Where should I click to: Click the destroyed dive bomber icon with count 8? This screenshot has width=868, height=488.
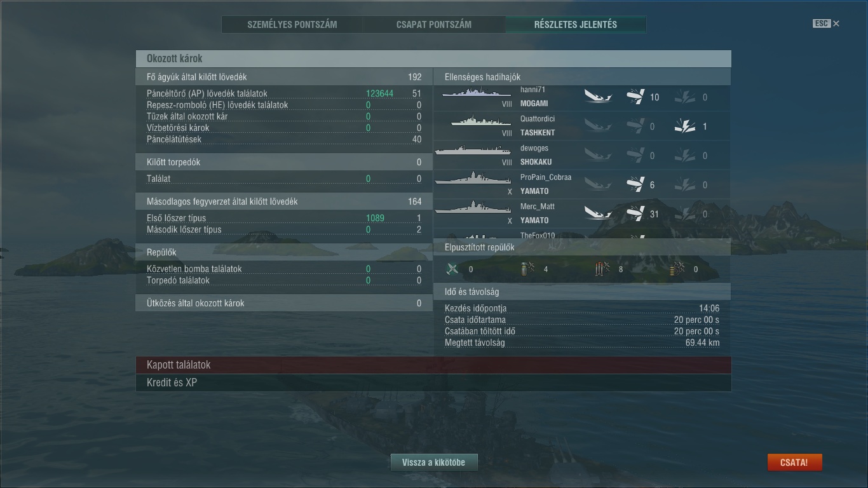(603, 269)
